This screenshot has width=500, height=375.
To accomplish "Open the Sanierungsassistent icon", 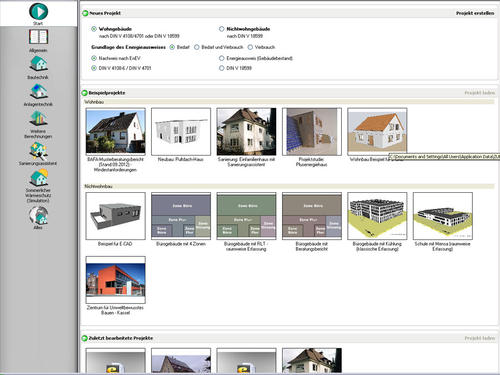I will pyautogui.click(x=38, y=150).
